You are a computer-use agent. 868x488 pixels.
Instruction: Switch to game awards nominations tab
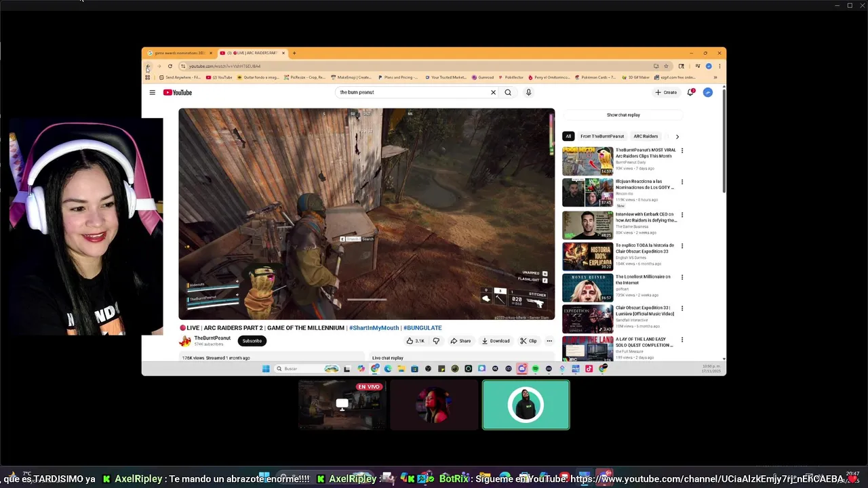point(179,53)
